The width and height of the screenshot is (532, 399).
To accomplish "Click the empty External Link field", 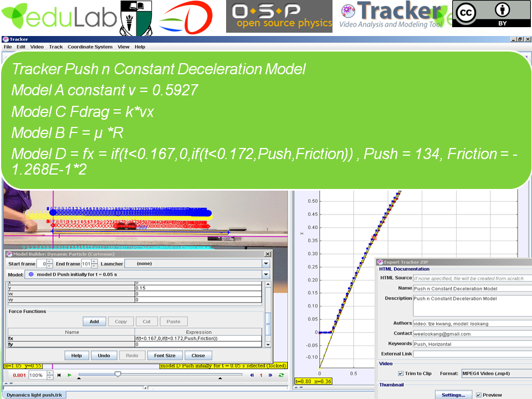I will pos(472,354).
